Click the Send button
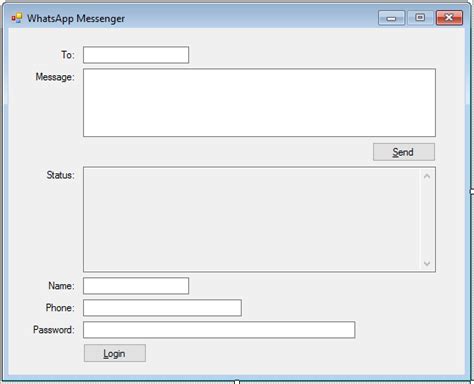 tap(404, 152)
